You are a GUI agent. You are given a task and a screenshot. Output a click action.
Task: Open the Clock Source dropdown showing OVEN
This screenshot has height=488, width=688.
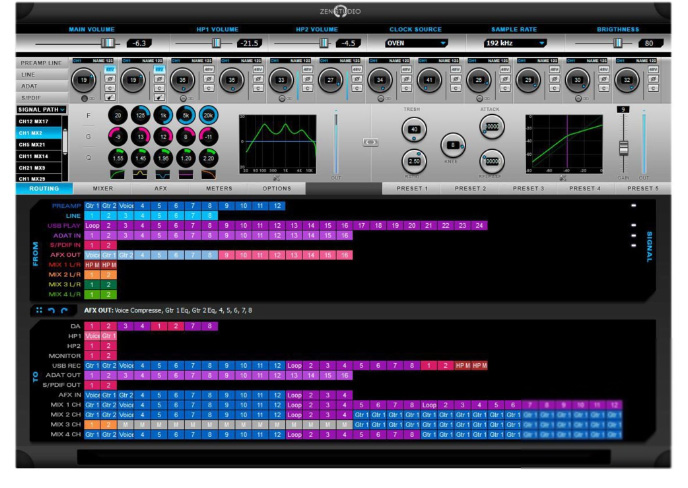point(417,43)
